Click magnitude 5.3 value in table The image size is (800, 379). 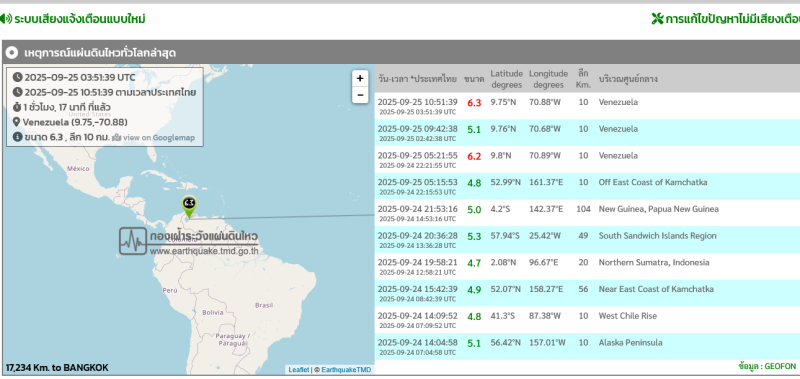pyautogui.click(x=474, y=236)
